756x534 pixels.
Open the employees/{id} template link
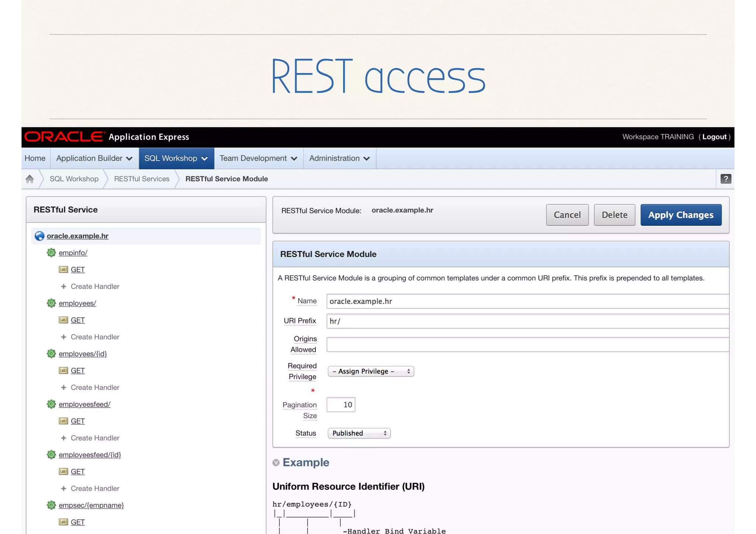tap(83, 354)
